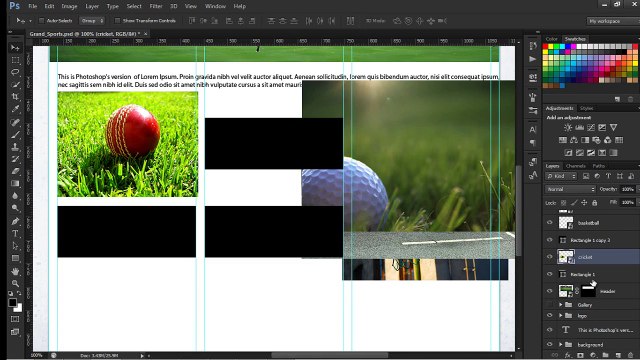The image size is (640, 360).
Task: Click the vertical canvas scrollbar
Action: coord(518,211)
